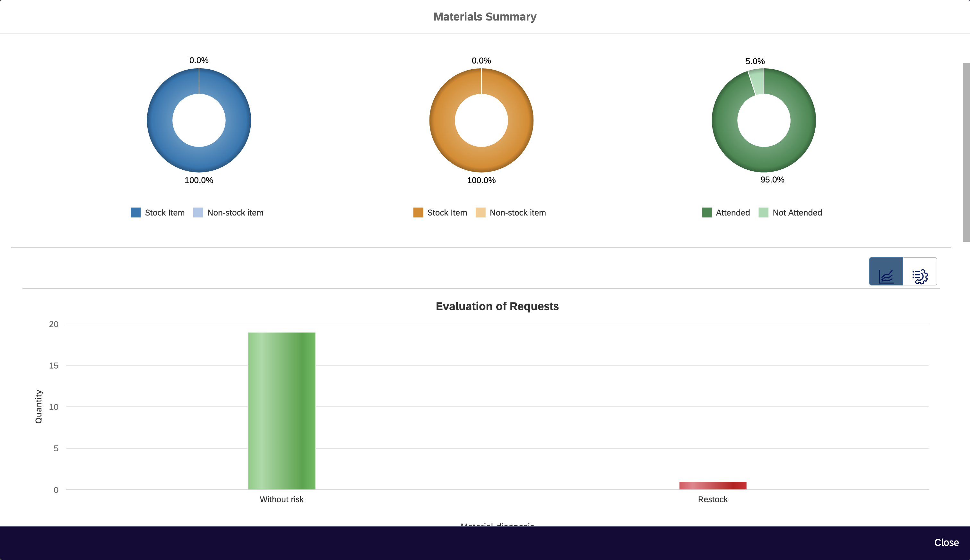This screenshot has height=560, width=970.
Task: Toggle the orange Non-stock item legend swatch
Action: pos(481,213)
